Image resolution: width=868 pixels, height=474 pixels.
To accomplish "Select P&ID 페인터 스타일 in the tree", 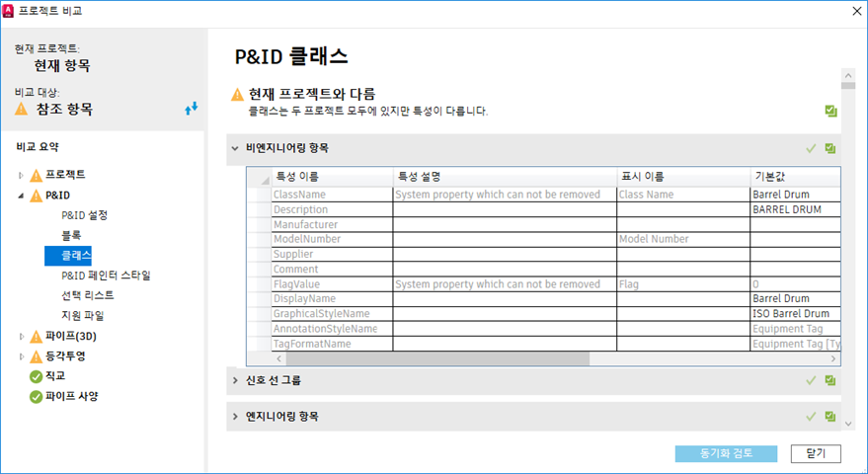I will 106,276.
